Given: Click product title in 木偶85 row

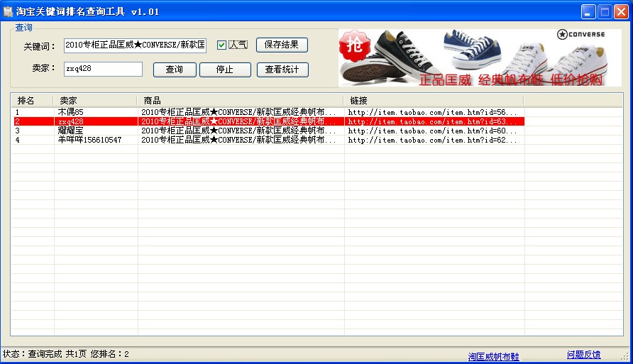Looking at the screenshot, I should pyautogui.click(x=238, y=112).
